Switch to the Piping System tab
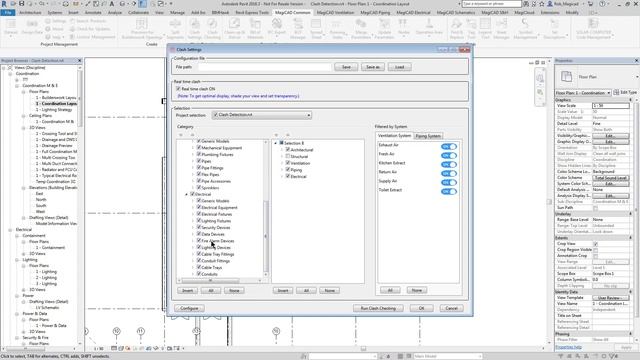 (x=428, y=136)
